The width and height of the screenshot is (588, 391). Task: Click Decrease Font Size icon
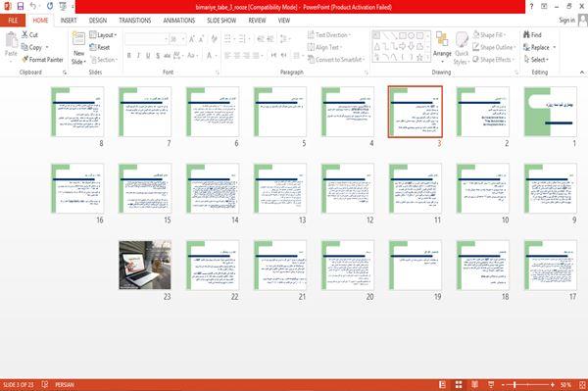(x=201, y=39)
